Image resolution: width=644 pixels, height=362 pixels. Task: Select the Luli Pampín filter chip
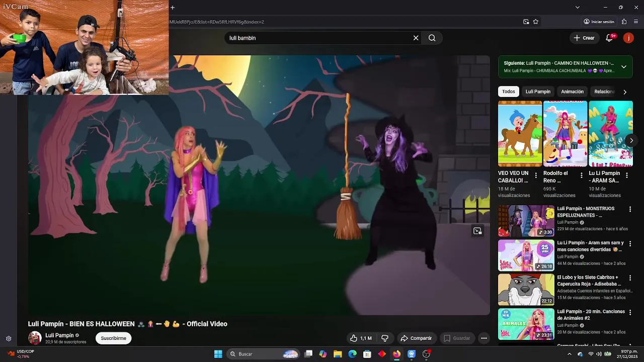(x=538, y=92)
